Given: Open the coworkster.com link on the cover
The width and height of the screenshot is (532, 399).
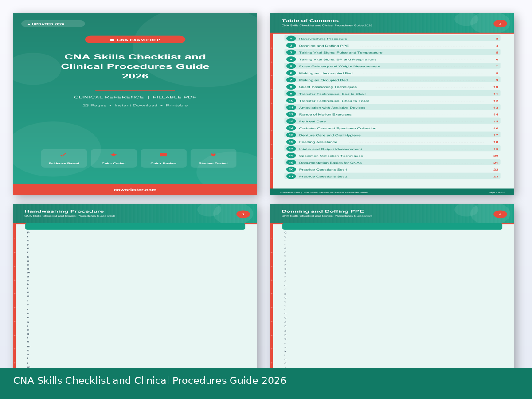Looking at the screenshot, I should pyautogui.click(x=135, y=189).
